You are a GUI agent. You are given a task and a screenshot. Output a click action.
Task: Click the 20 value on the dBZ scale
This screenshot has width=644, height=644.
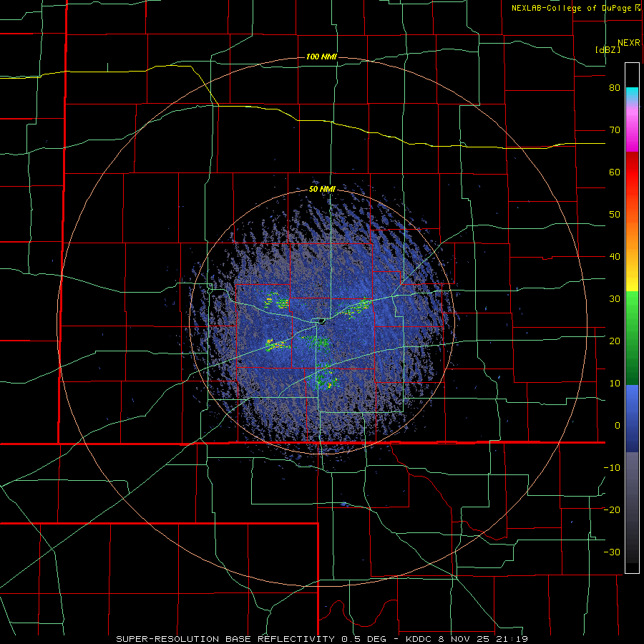tap(615, 341)
